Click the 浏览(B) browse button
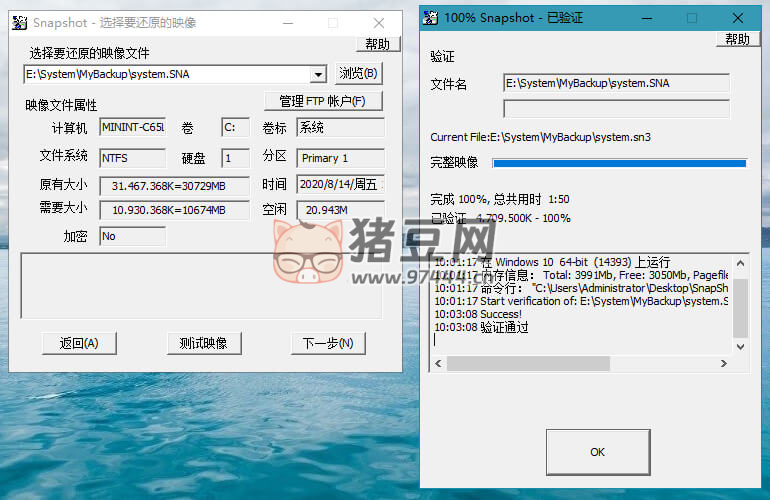770x500 pixels. tap(358, 73)
